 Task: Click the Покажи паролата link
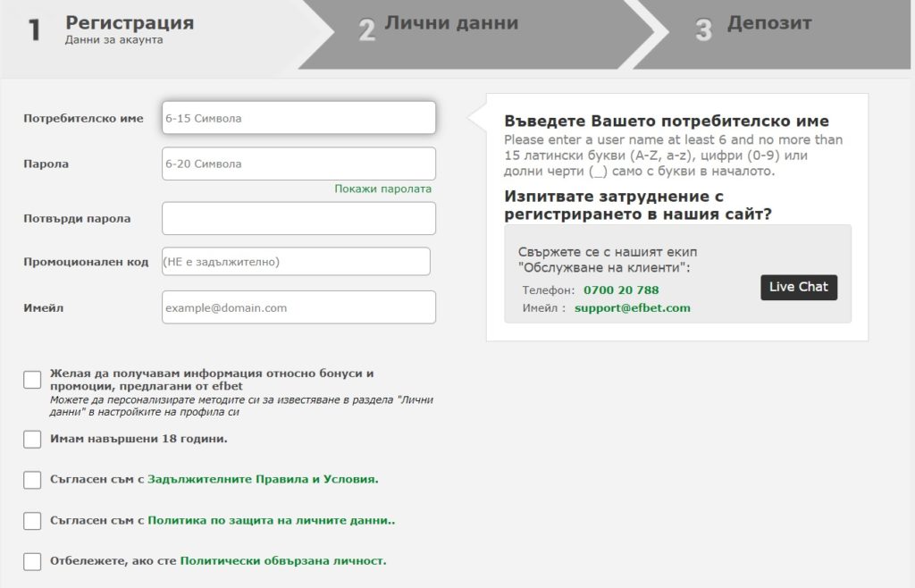coord(382,189)
